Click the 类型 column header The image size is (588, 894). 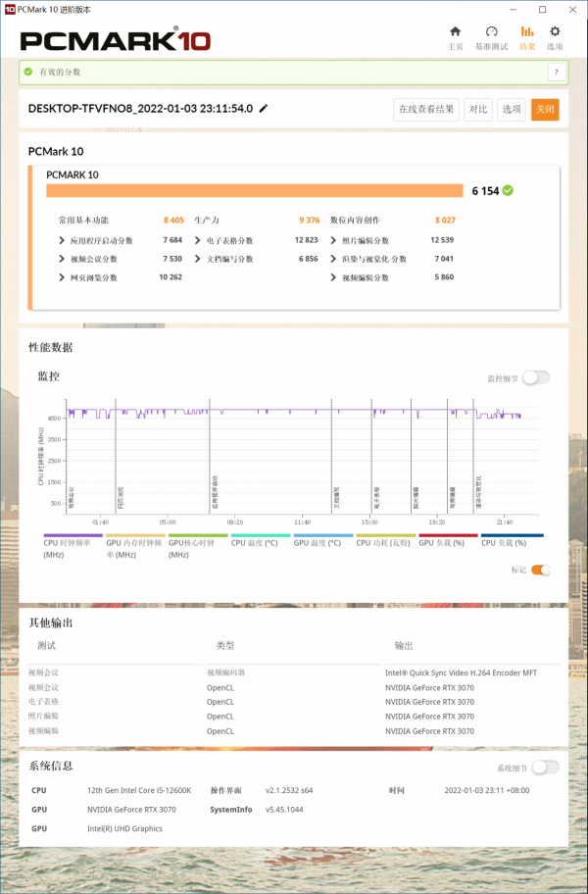click(x=225, y=645)
